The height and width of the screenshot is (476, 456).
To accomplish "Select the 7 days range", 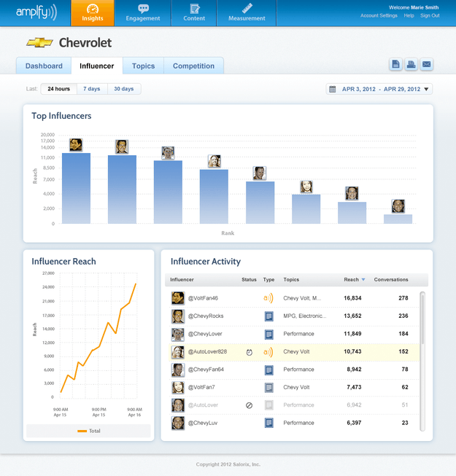I will pos(92,89).
